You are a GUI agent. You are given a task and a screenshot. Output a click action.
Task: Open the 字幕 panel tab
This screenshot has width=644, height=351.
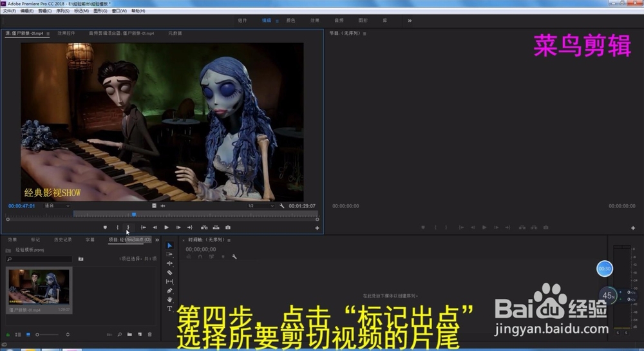tap(90, 240)
